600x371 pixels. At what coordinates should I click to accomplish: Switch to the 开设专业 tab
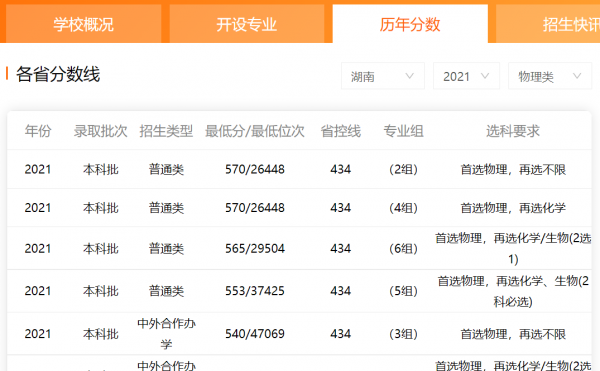click(246, 24)
